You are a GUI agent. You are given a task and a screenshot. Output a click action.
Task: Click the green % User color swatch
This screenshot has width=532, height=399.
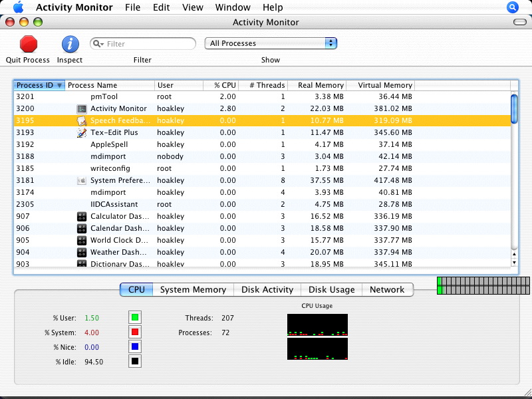pos(134,318)
